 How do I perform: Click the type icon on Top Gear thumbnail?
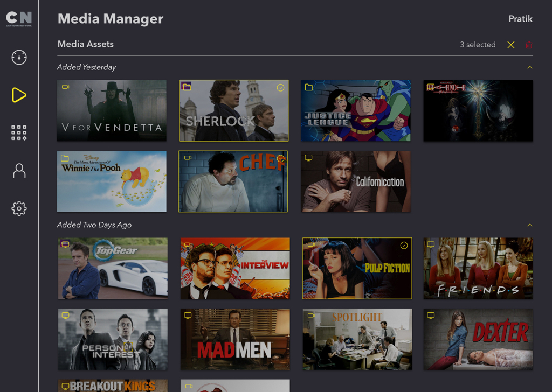[65, 243]
